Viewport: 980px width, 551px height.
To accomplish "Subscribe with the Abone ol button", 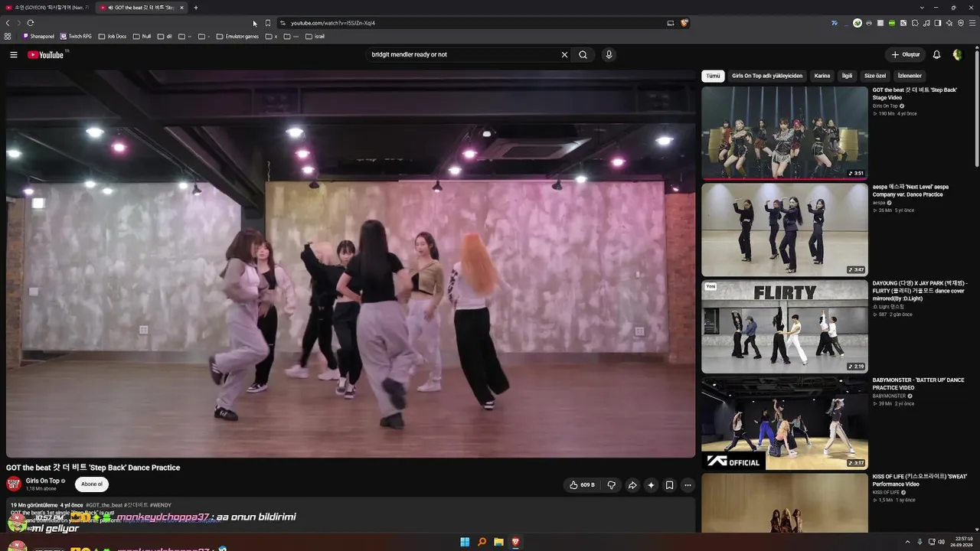I will point(92,484).
